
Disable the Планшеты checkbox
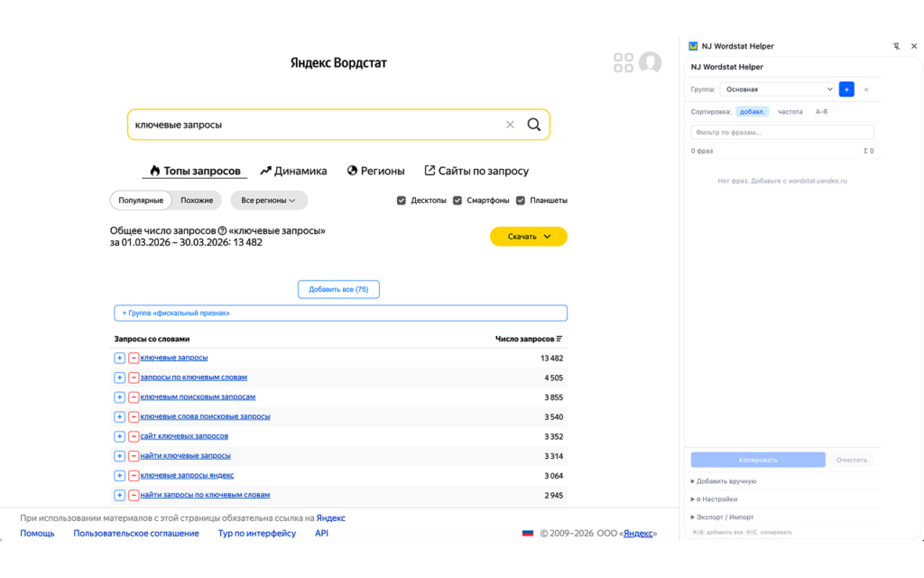pos(521,200)
